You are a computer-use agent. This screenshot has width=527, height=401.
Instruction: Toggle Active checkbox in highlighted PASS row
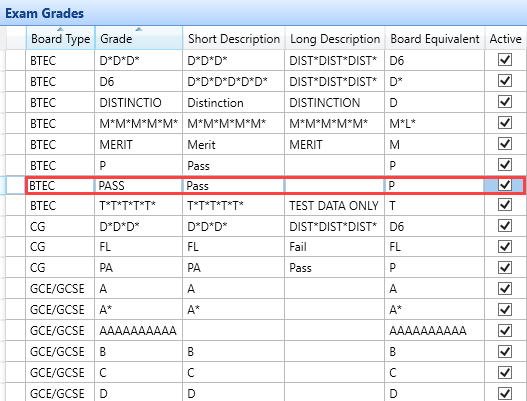[505, 185]
